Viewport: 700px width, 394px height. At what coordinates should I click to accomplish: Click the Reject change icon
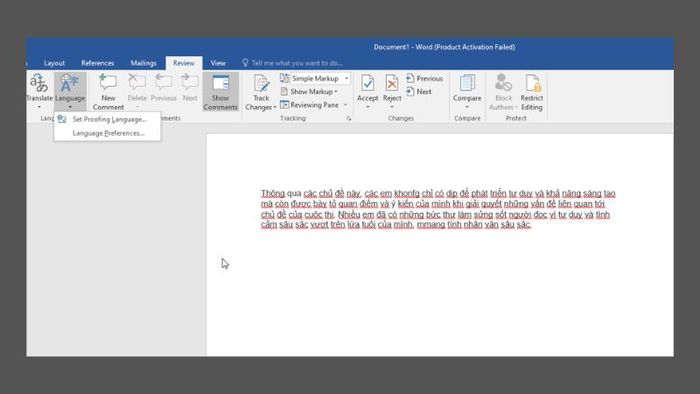tap(392, 83)
